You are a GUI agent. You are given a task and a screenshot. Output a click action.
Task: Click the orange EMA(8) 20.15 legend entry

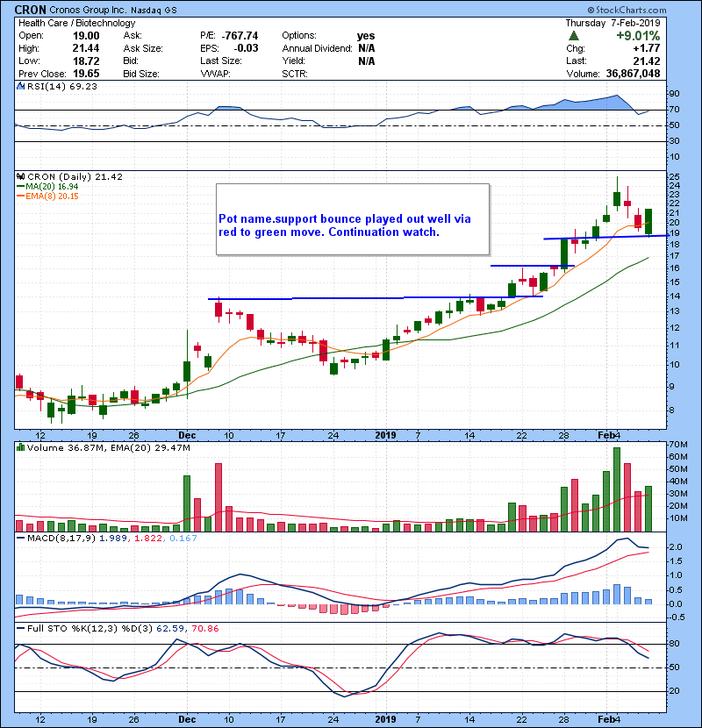click(x=47, y=196)
